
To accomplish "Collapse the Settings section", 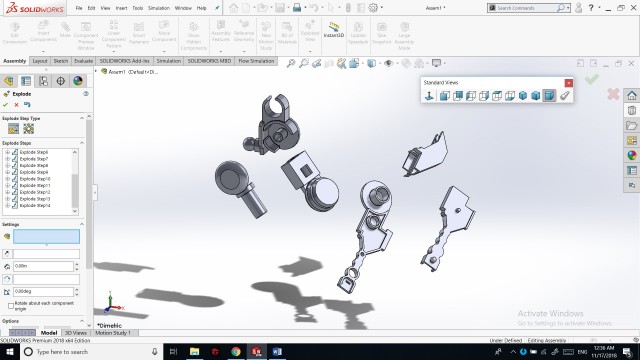I will pyautogui.click(x=82, y=224).
